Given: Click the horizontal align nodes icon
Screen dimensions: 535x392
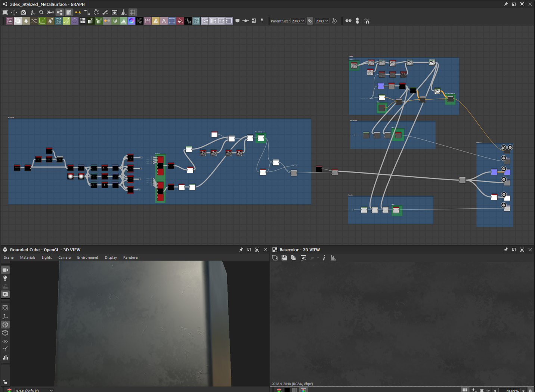Looking at the screenshot, I should [x=348, y=21].
